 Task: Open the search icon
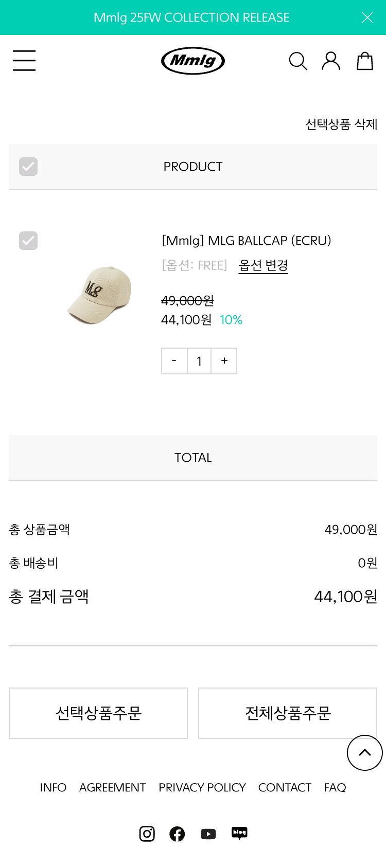click(x=297, y=61)
